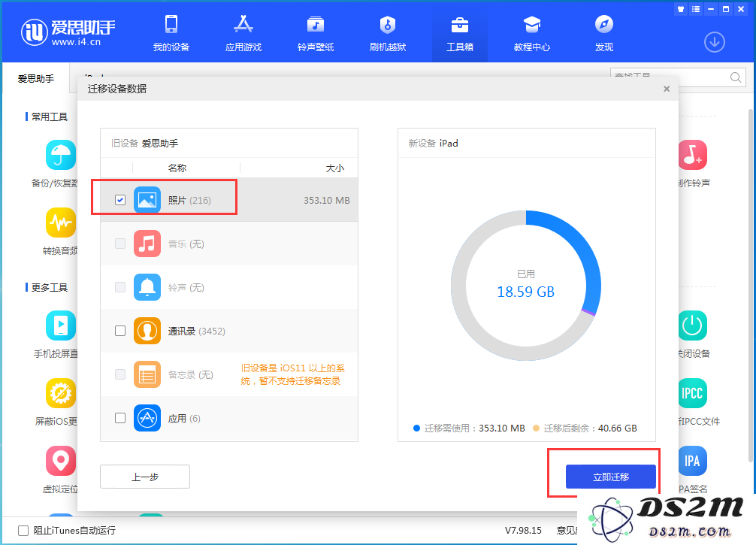Click the 上一步 button
The width and height of the screenshot is (756, 545).
145,477
